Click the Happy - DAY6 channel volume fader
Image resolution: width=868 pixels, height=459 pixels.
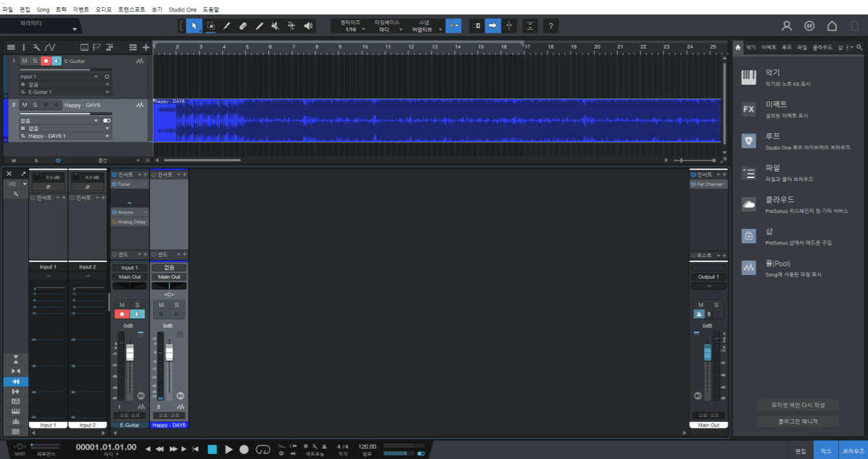(x=169, y=353)
